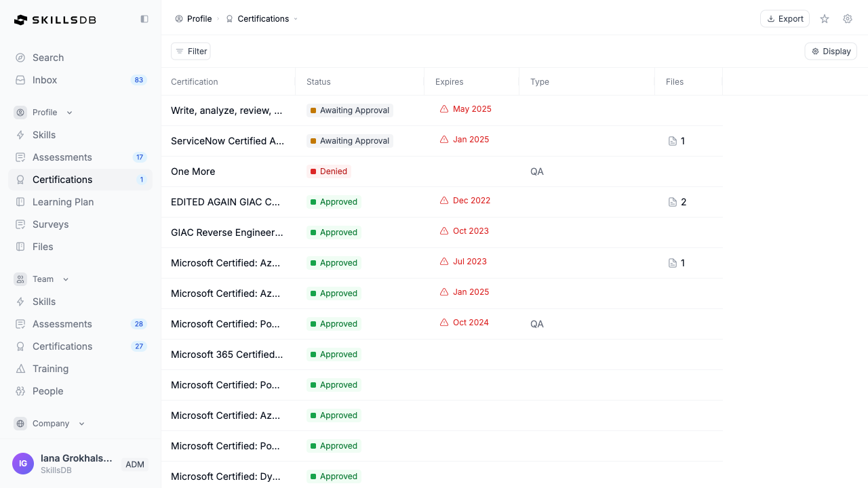Screen dimensions: 868x488
Task: Open settings via the gear icon
Action: (x=848, y=19)
